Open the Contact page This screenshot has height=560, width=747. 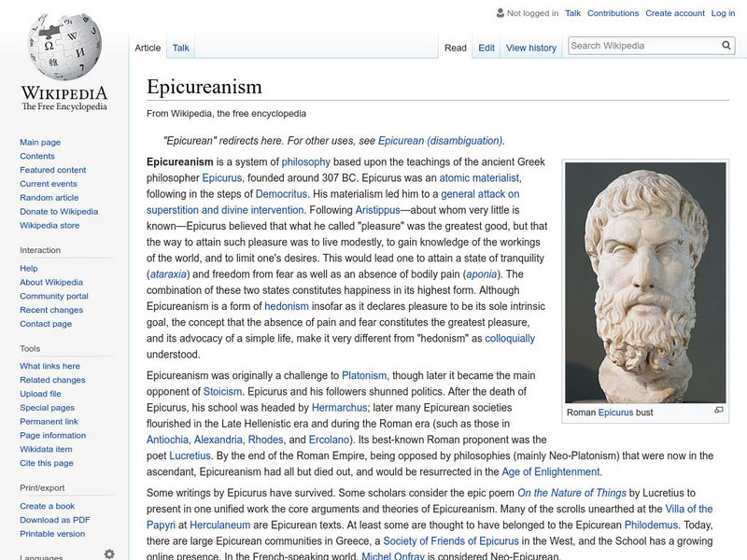(x=46, y=324)
